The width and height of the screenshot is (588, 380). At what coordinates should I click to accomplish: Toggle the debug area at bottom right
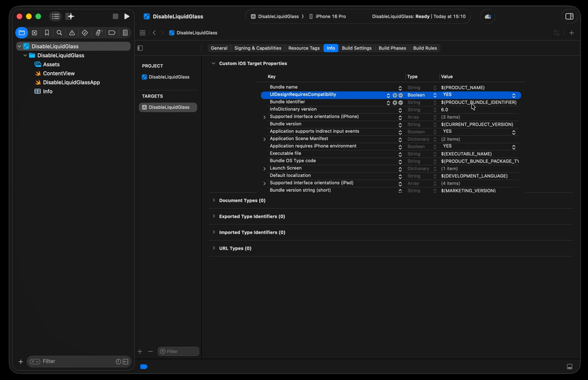tap(570, 367)
